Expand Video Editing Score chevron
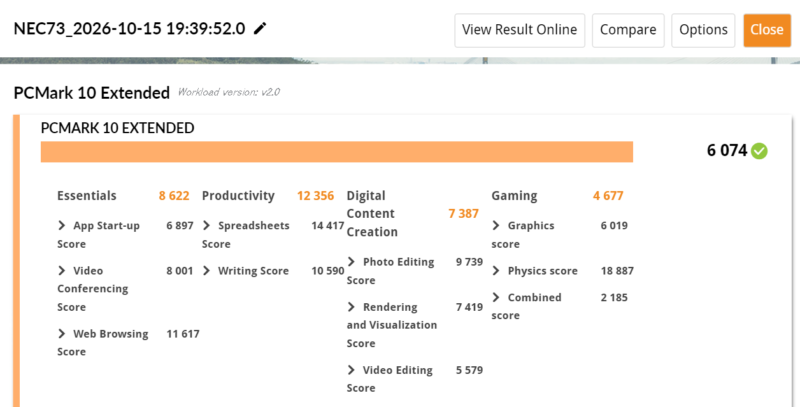800x407 pixels. [352, 370]
